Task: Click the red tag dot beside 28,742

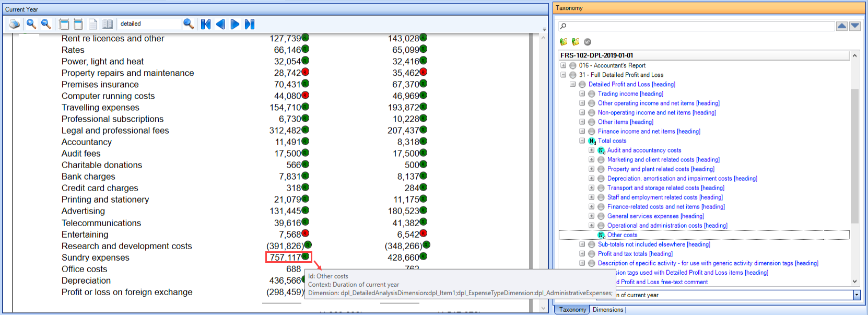Action: click(x=306, y=72)
